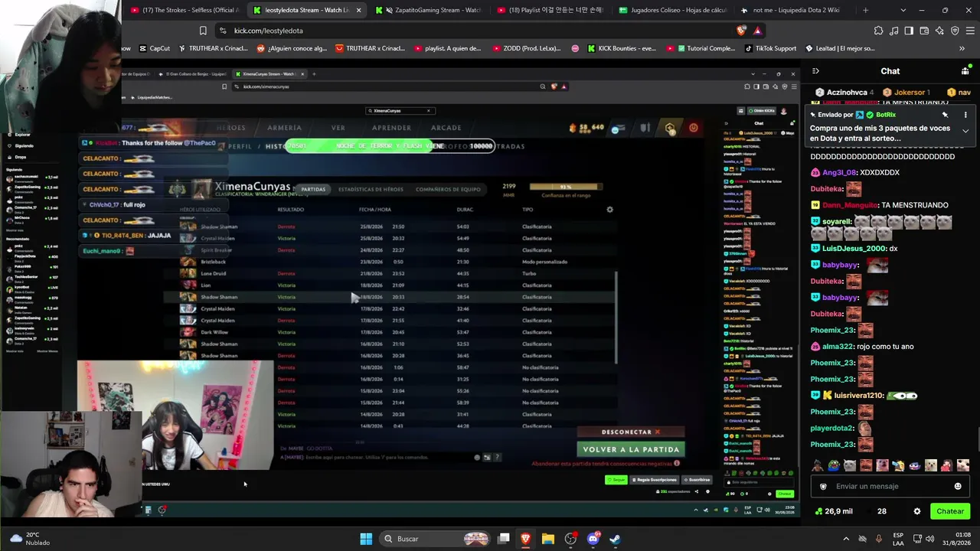Open ARCADE in Dota top menu
980x551 pixels.
click(x=446, y=128)
